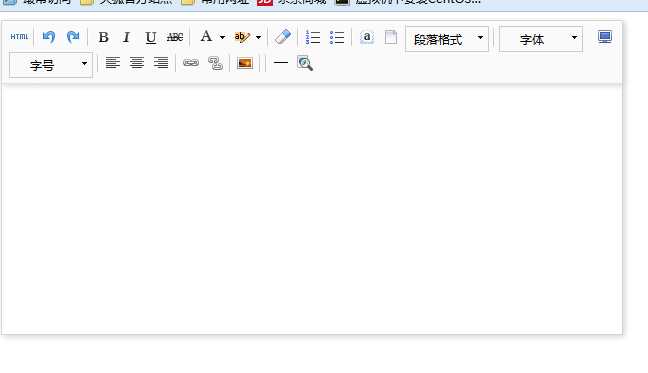648x373 pixels.
Task: Click the blank page icon left of 段落格式
Action: coord(391,37)
